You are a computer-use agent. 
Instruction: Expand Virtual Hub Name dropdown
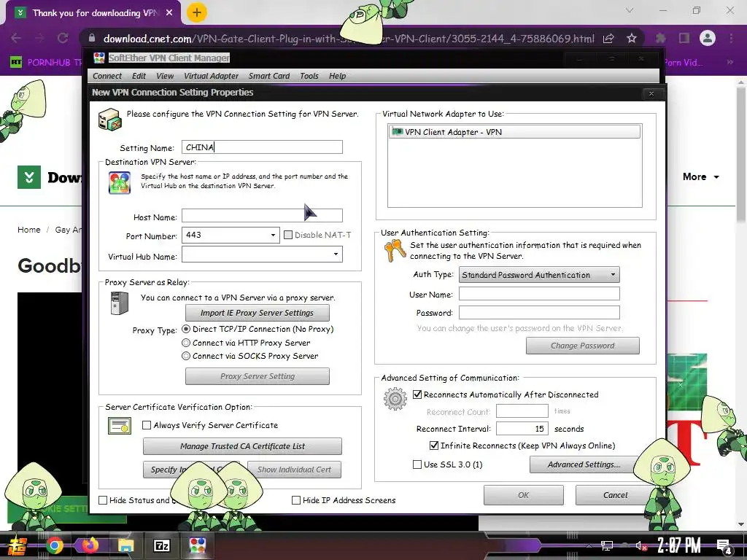click(336, 254)
